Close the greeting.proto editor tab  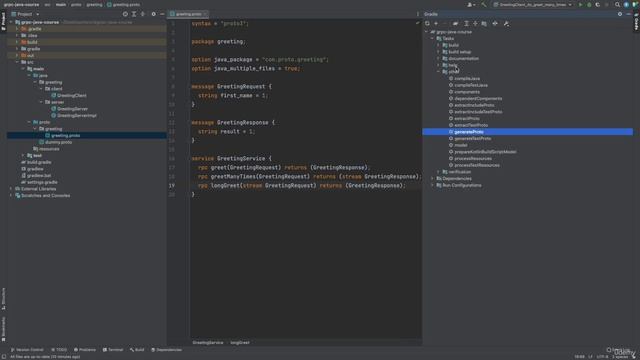point(205,14)
